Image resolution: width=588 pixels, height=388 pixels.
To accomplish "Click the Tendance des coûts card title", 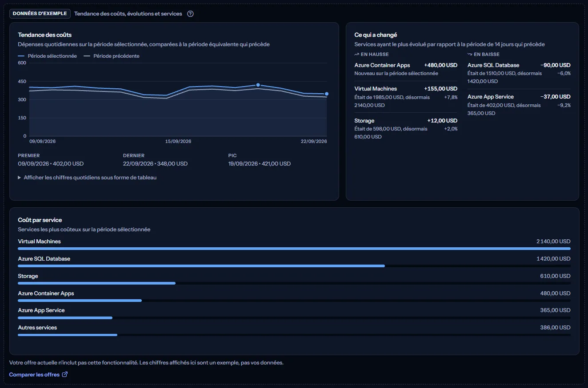I will pos(45,35).
